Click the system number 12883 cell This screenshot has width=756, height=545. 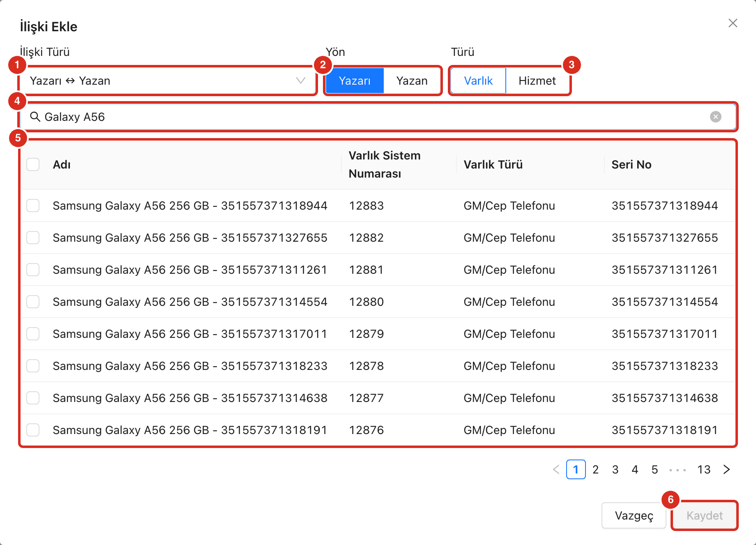click(366, 206)
